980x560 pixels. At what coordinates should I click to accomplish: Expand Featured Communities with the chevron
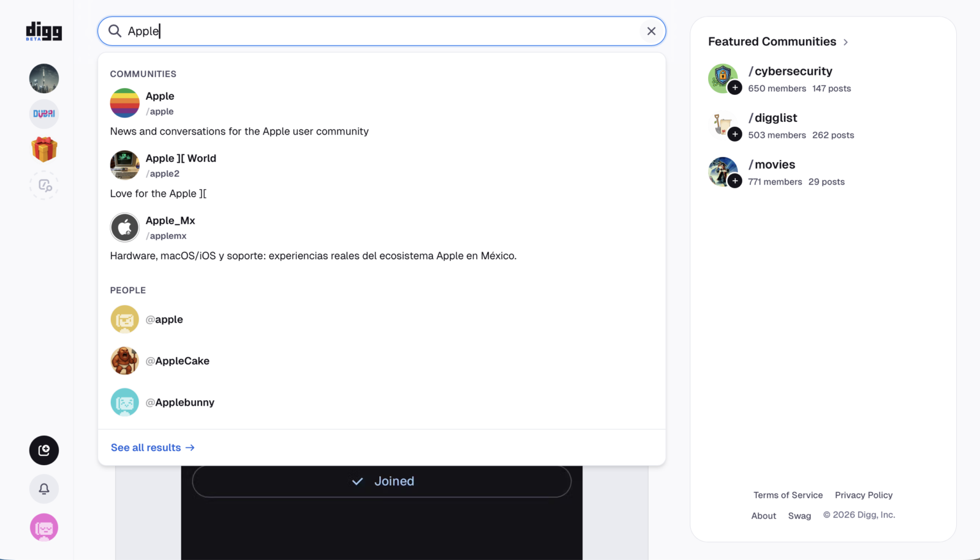point(846,42)
